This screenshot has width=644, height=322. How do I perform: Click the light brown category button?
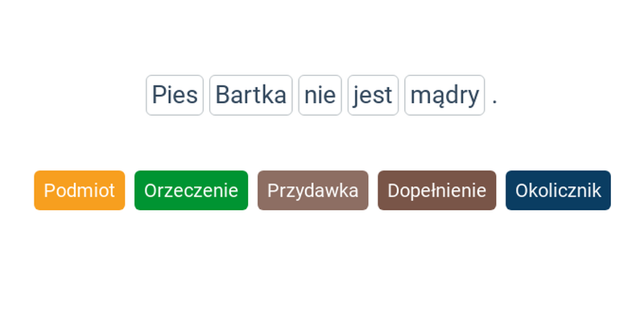point(313,190)
